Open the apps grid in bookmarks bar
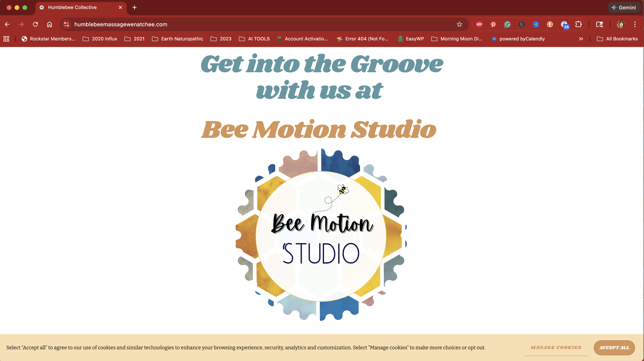 pos(6,39)
